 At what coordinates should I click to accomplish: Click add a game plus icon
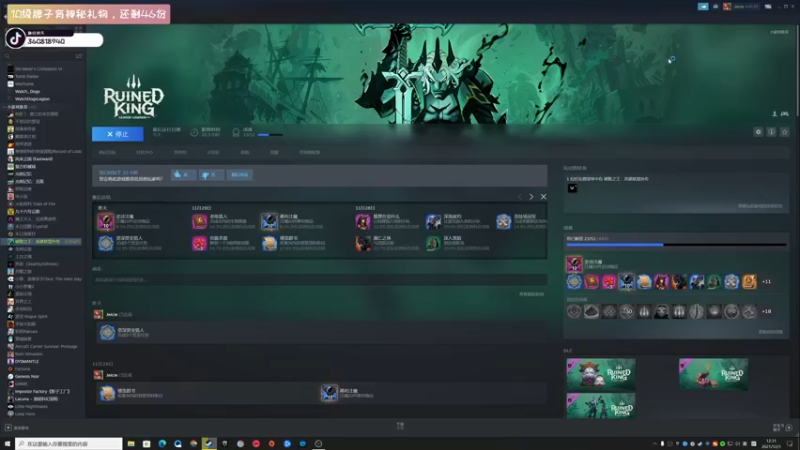pos(8,428)
